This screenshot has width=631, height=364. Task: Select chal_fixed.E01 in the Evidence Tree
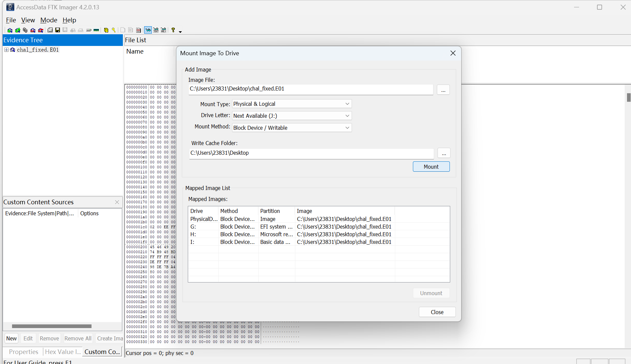(38, 50)
